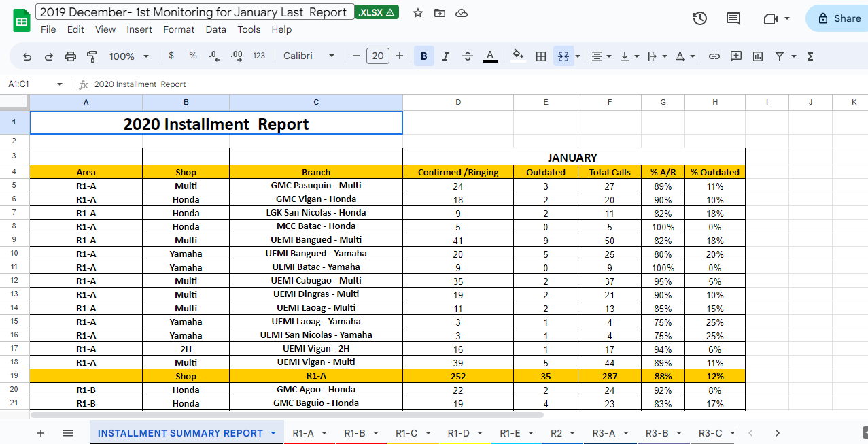Image resolution: width=868 pixels, height=444 pixels.
Task: Open the fill color picker
Action: point(518,56)
